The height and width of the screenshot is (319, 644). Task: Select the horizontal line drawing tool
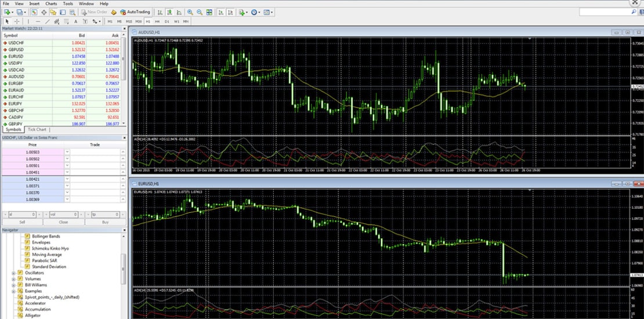click(x=38, y=21)
